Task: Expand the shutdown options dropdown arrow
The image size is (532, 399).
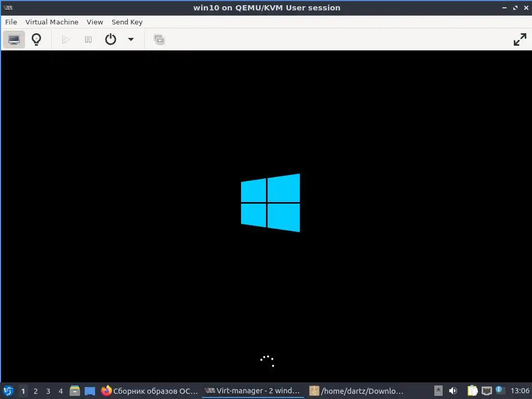Action: [130, 39]
